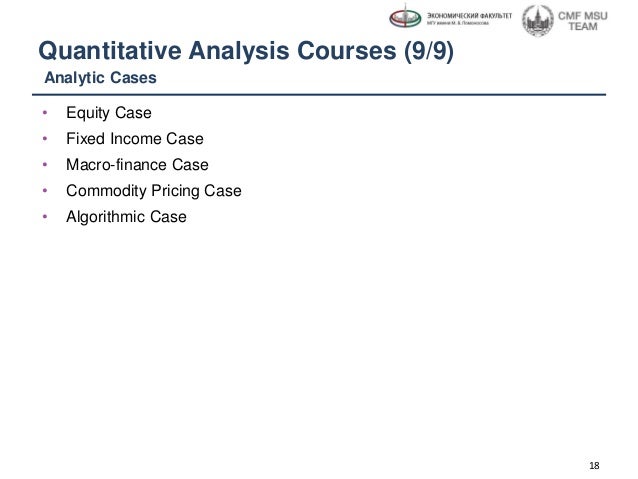638x479 pixels.
Task: Click the Analytic Cases subtitle
Action: coord(100,78)
